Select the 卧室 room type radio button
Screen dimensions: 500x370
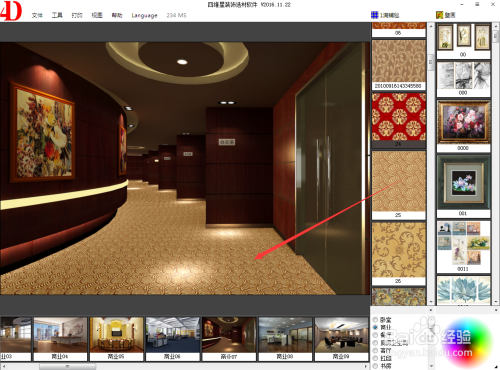[x=375, y=319]
